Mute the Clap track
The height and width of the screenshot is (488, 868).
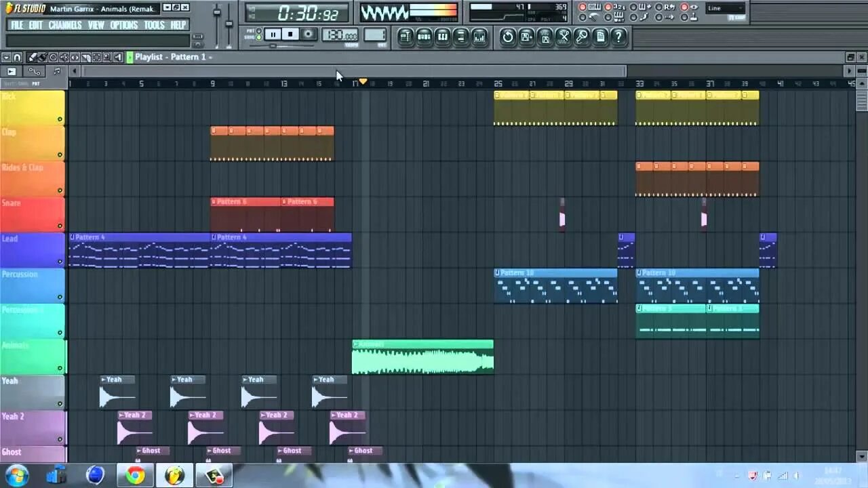[x=60, y=155]
